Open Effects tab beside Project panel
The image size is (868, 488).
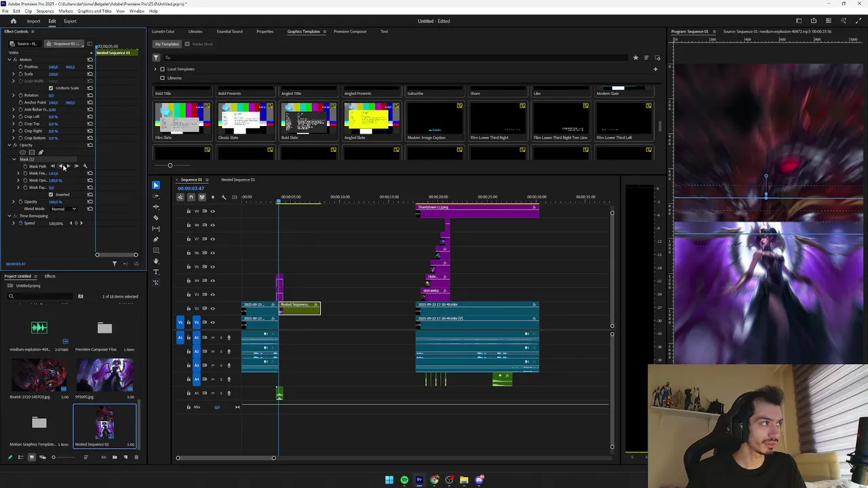50,277
